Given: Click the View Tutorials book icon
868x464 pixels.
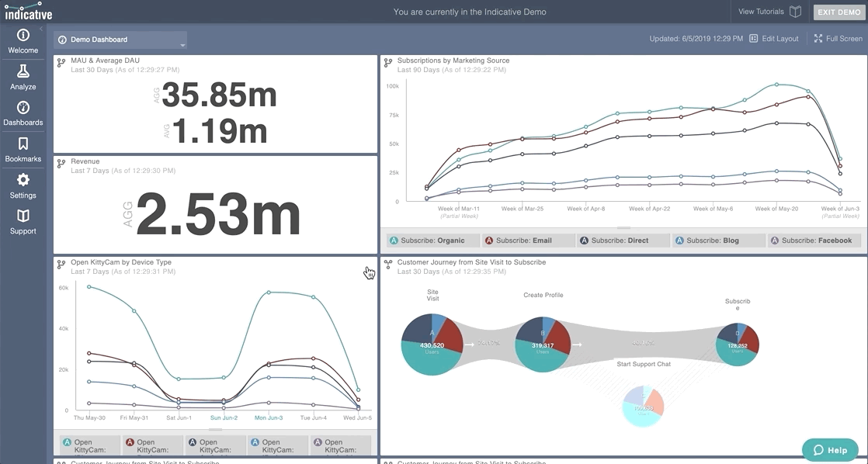Looking at the screenshot, I should [x=796, y=12].
